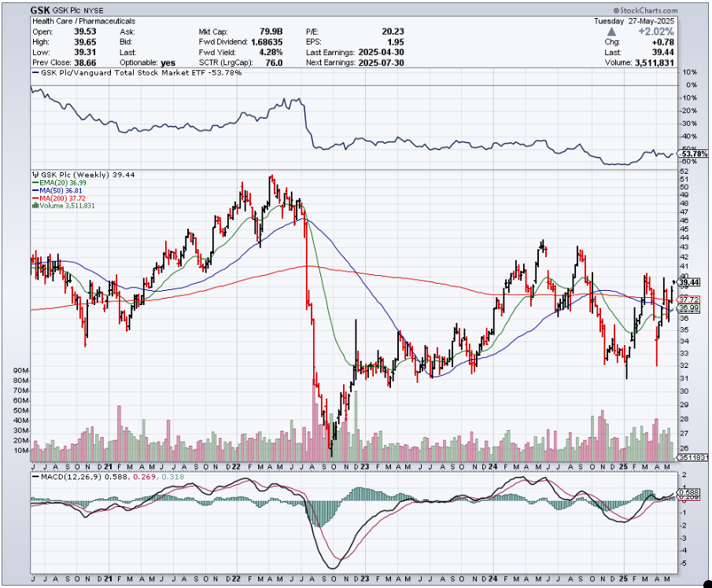Click the 0.588 tag on MACD axis
Viewport: 712px width, 588px height.
[x=687, y=493]
